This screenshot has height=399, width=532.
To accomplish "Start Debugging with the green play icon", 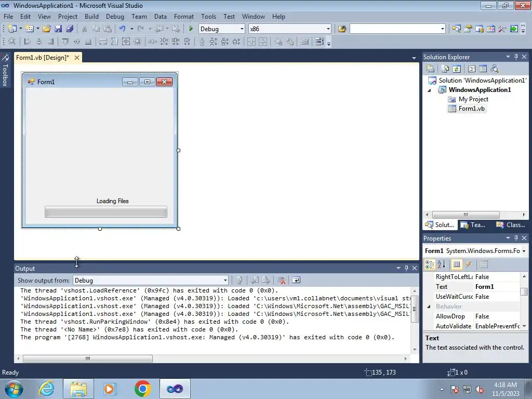I will (x=191, y=29).
